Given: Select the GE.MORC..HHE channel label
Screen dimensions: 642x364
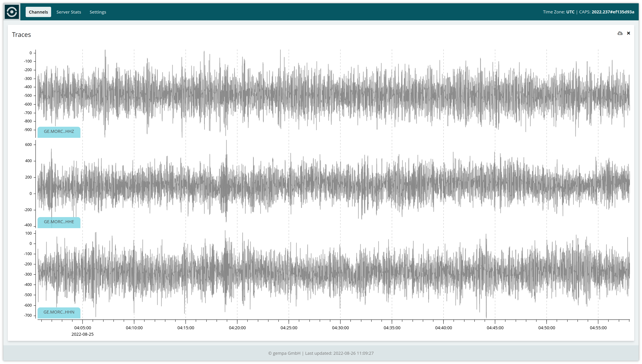Looking at the screenshot, I should tap(59, 222).
